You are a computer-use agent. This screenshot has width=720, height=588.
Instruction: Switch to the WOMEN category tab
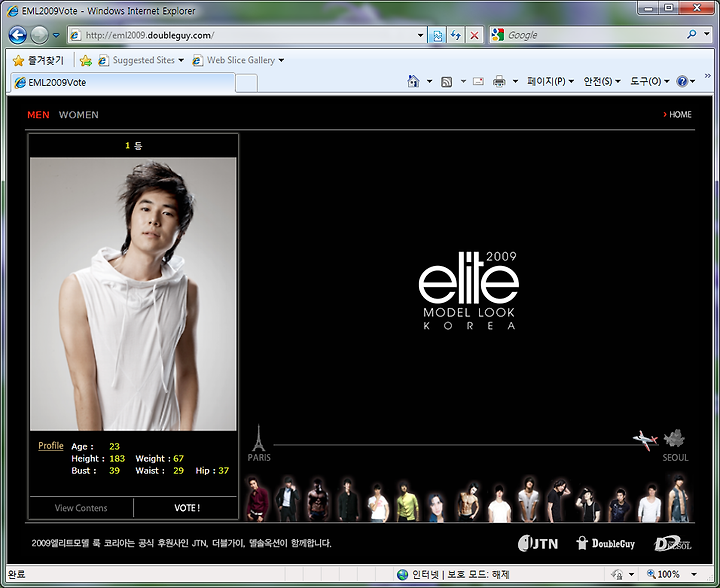tap(79, 115)
